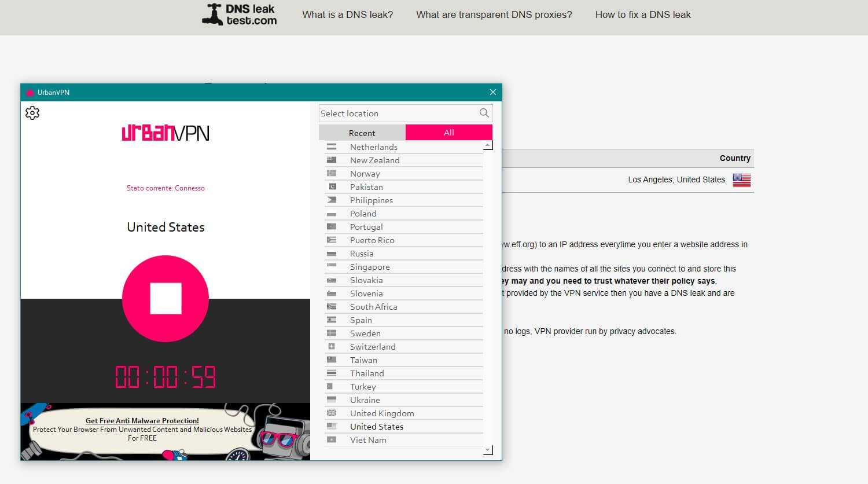Click the location list scroll-up arrow
868x484 pixels.
tap(488, 145)
